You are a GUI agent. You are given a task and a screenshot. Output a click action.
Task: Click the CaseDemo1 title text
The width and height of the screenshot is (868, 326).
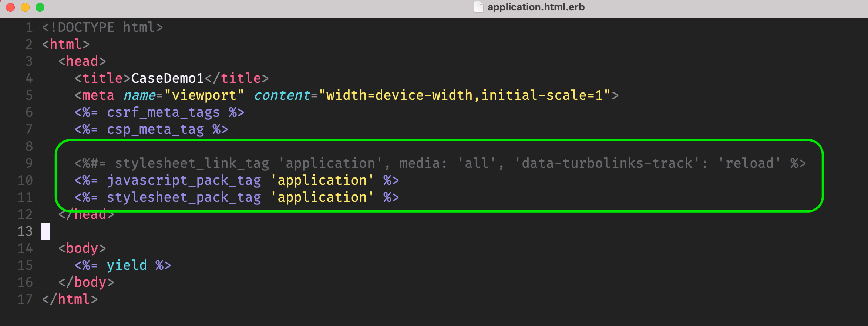(x=167, y=78)
